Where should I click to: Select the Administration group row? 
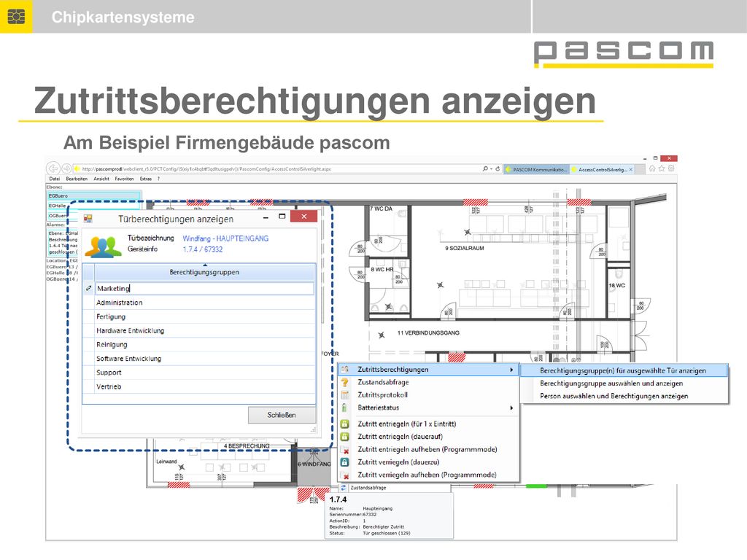pyautogui.click(x=199, y=303)
